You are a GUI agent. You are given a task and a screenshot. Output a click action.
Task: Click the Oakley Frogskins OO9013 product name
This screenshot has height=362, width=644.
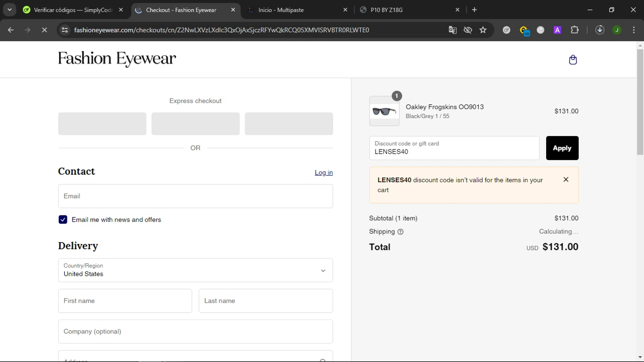[445, 107]
